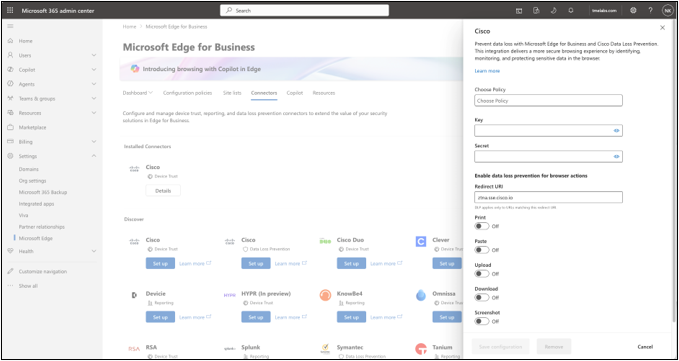Expand the Agents chevron
679x361 pixels.
click(x=94, y=84)
